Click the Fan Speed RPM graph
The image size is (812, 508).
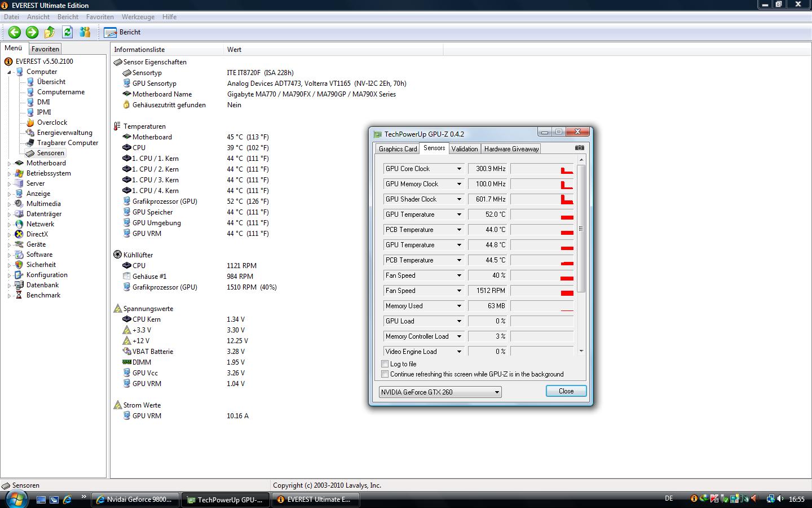pyautogui.click(x=542, y=291)
